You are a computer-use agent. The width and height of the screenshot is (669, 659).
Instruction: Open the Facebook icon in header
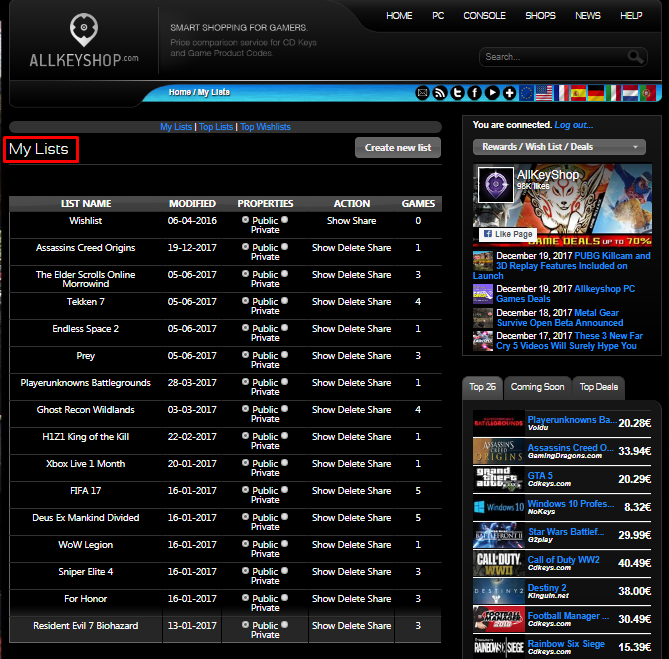(475, 93)
